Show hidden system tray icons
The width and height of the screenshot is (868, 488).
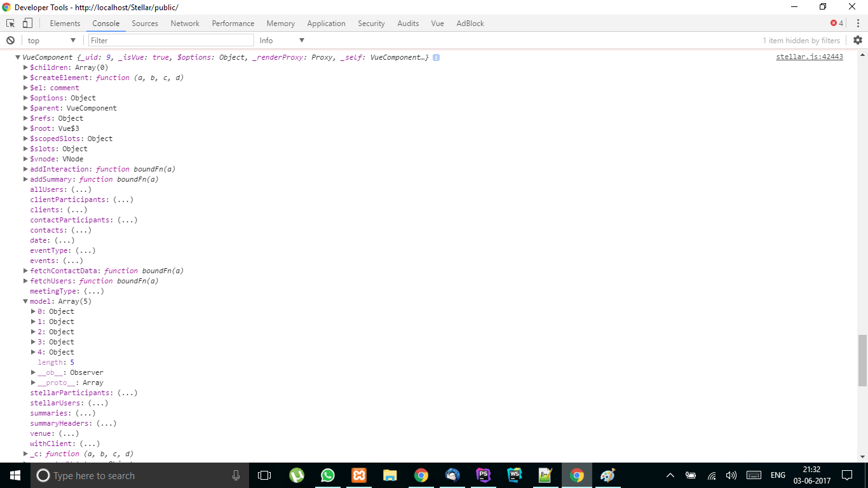pyautogui.click(x=670, y=475)
